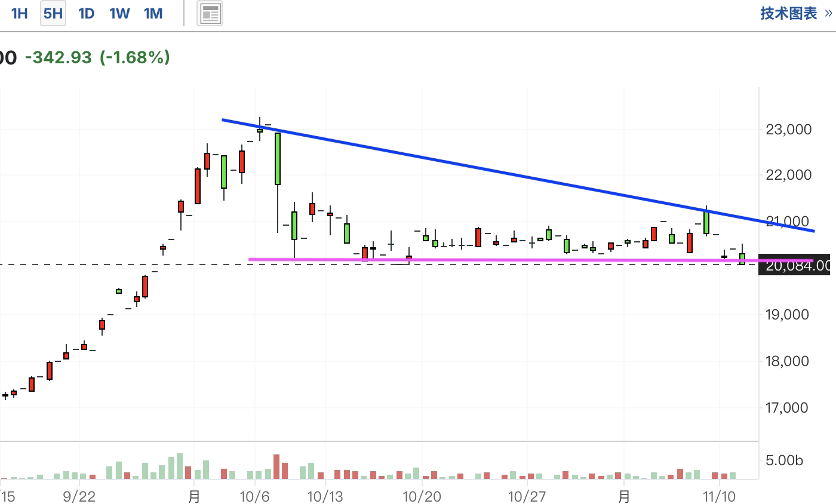Click the 18,000 price axis label

(x=788, y=361)
